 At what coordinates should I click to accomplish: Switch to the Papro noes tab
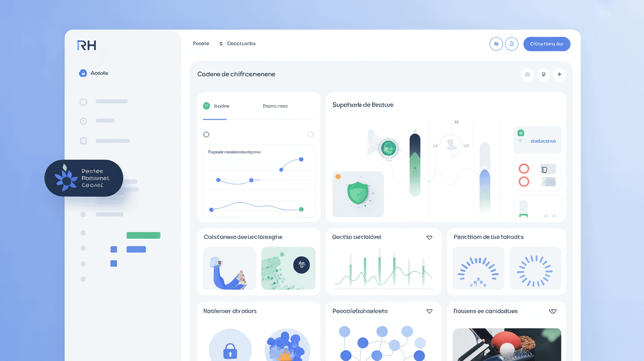tap(275, 106)
